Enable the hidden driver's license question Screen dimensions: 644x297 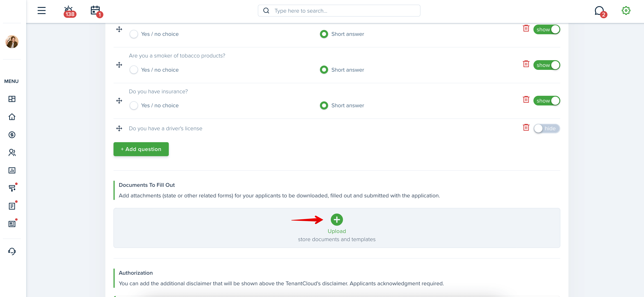pyautogui.click(x=547, y=128)
